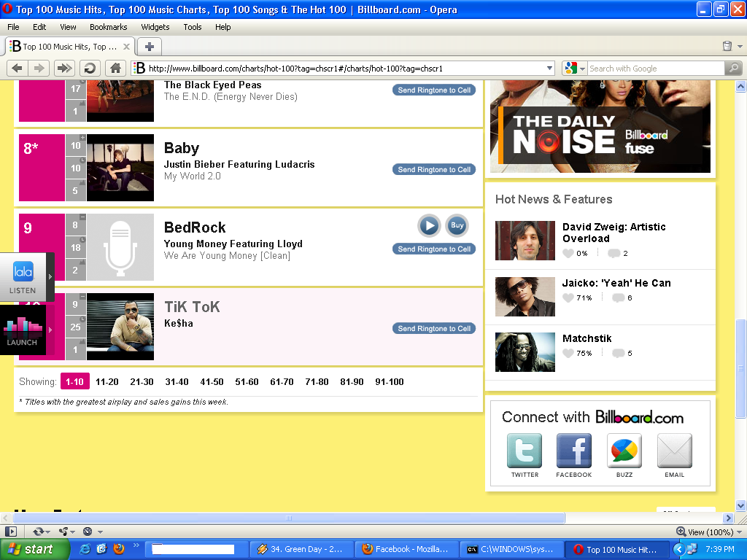The height and width of the screenshot is (560, 747).
Task: Switch to Facebook Mozilla taskbar window
Action: pos(407,550)
